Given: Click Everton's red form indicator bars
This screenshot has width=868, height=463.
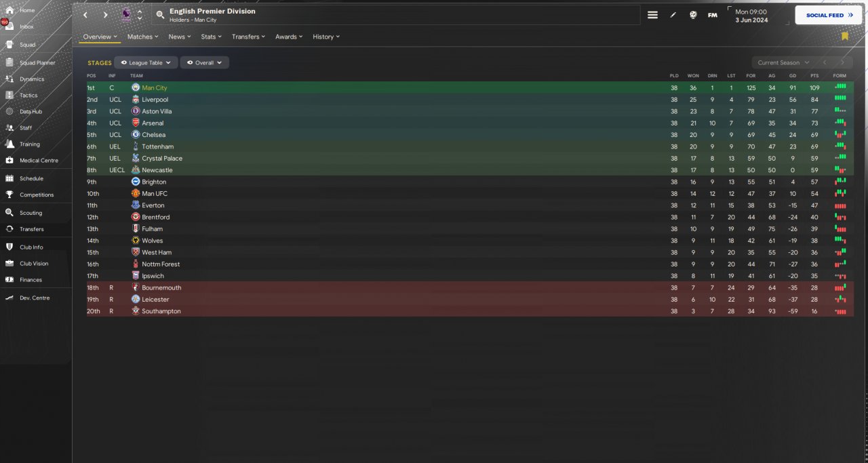Looking at the screenshot, I should point(840,205).
